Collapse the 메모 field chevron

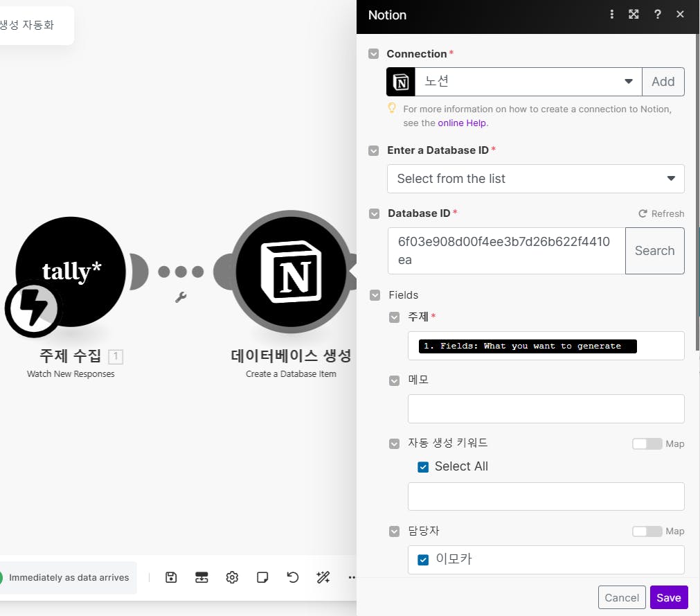[394, 380]
